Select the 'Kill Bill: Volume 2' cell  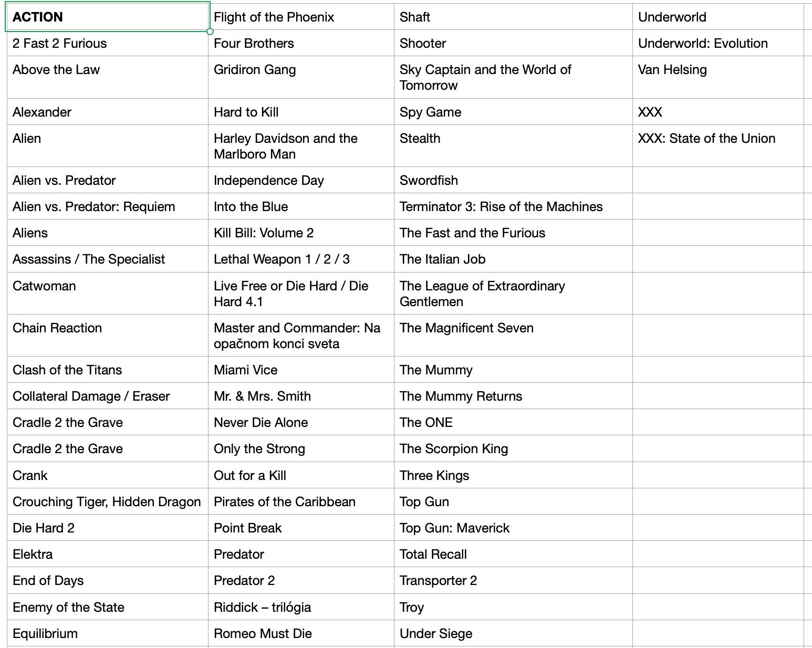[x=300, y=233]
